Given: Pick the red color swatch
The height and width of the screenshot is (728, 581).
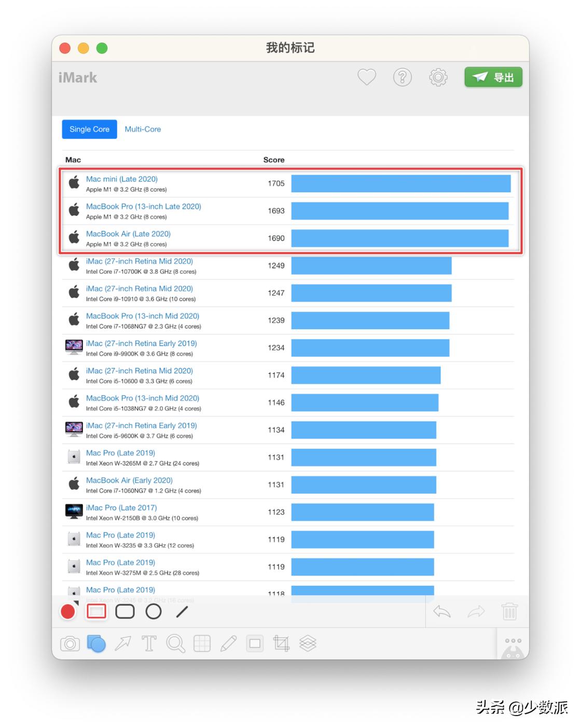Looking at the screenshot, I should (x=68, y=612).
